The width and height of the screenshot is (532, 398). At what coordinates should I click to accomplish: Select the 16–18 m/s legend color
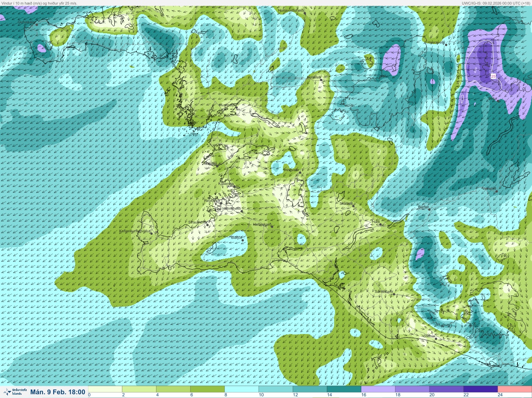click(x=378, y=389)
